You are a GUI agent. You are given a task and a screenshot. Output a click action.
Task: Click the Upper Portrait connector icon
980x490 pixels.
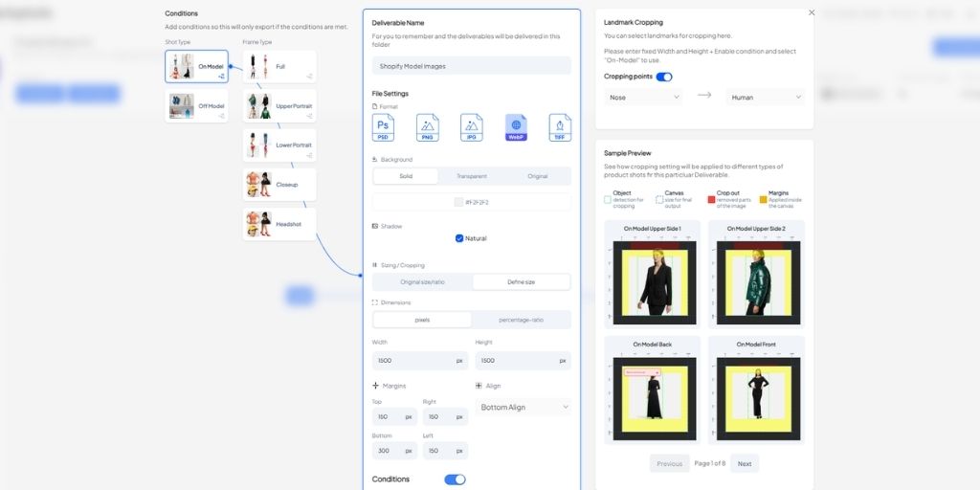tap(309, 116)
